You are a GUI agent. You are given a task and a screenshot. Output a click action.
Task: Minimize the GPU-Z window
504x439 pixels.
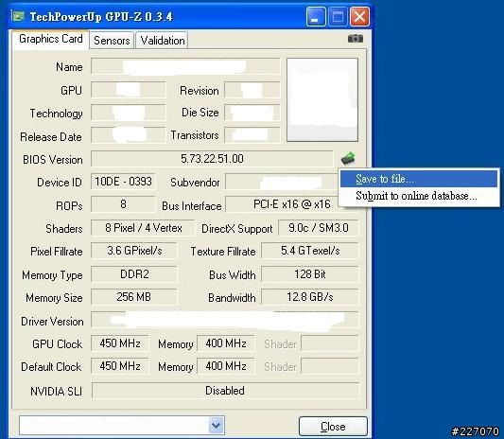point(316,16)
